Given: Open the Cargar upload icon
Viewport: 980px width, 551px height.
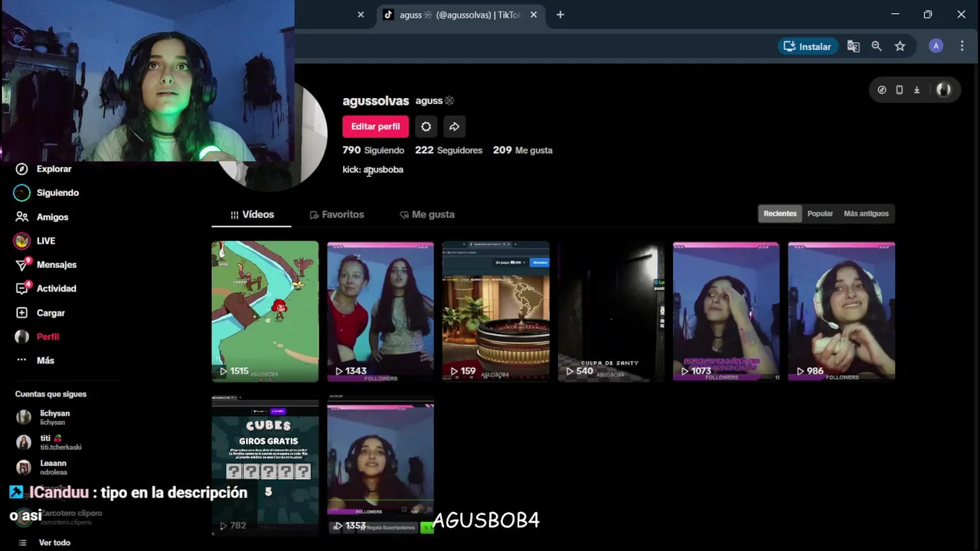Looking at the screenshot, I should pyautogui.click(x=22, y=313).
